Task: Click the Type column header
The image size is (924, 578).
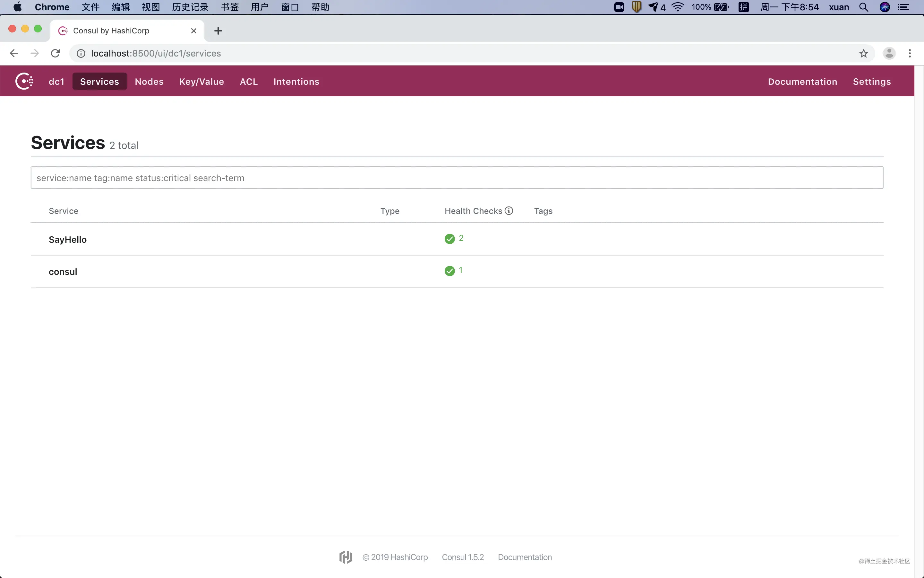Action: pyautogui.click(x=390, y=211)
